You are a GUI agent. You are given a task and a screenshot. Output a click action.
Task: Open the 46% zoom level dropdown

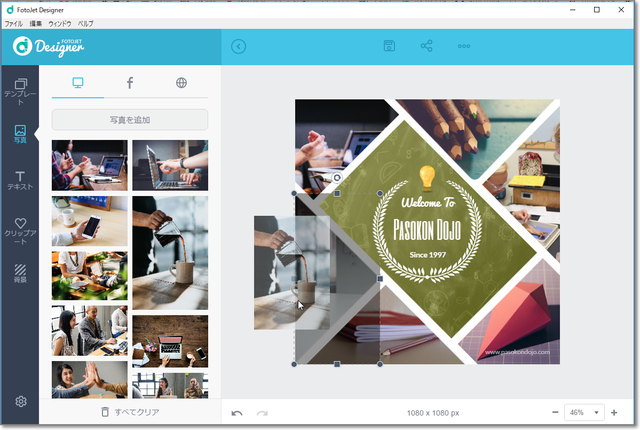(584, 412)
